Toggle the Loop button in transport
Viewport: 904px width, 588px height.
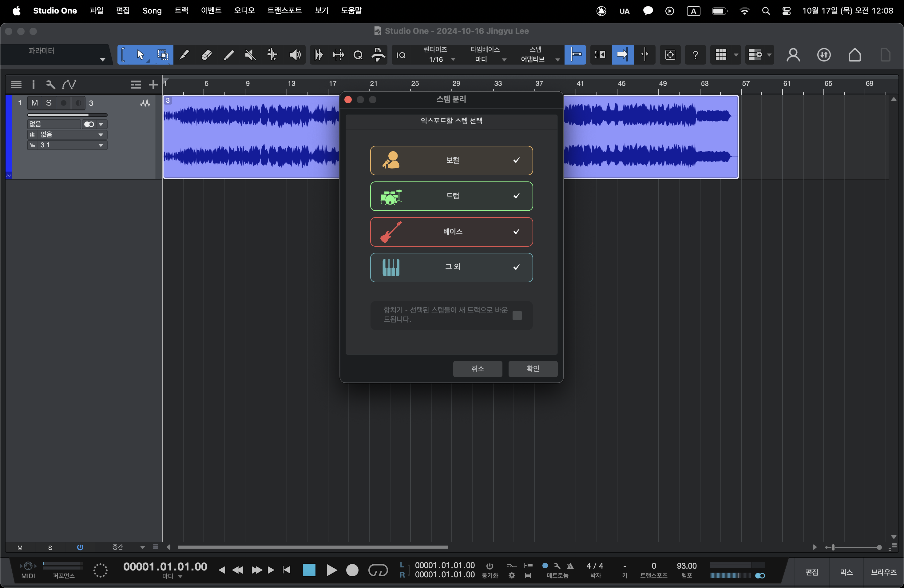click(x=378, y=570)
